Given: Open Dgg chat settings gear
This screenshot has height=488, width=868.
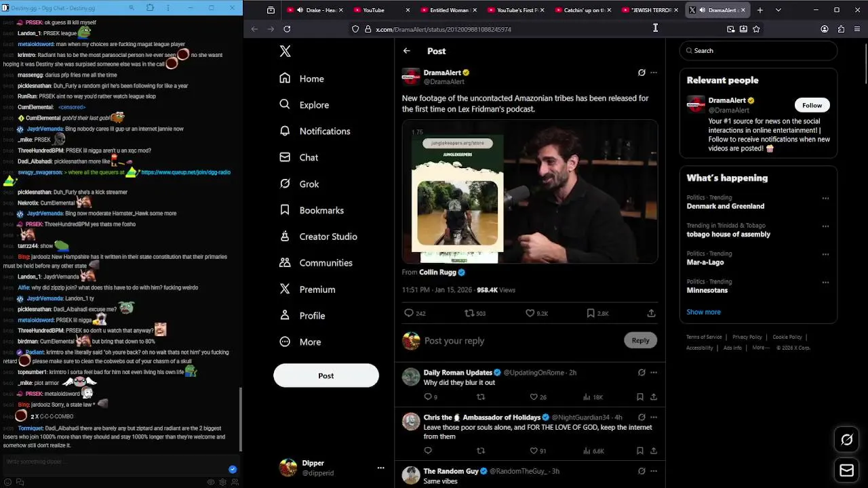Looking at the screenshot, I should coord(223,482).
